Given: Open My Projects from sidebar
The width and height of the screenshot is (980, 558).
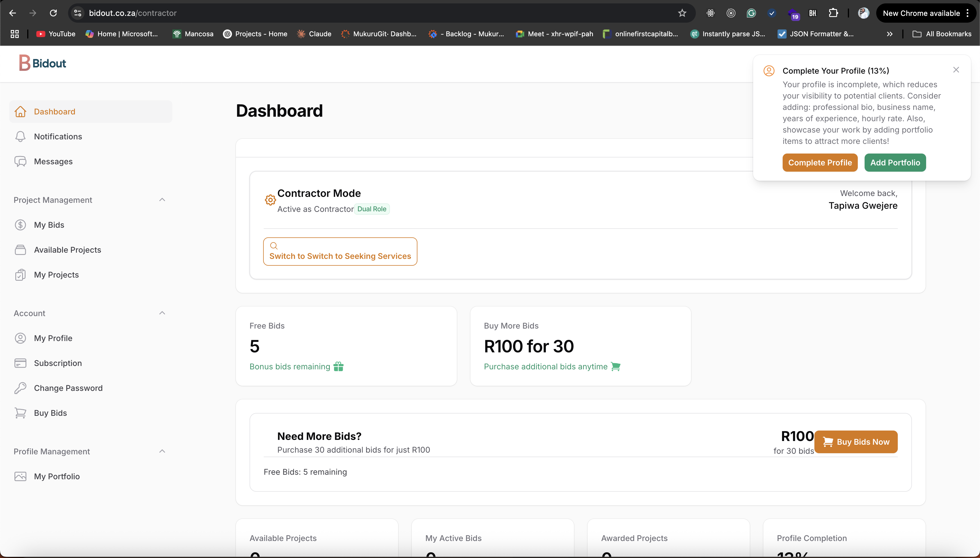Looking at the screenshot, I should (56, 275).
